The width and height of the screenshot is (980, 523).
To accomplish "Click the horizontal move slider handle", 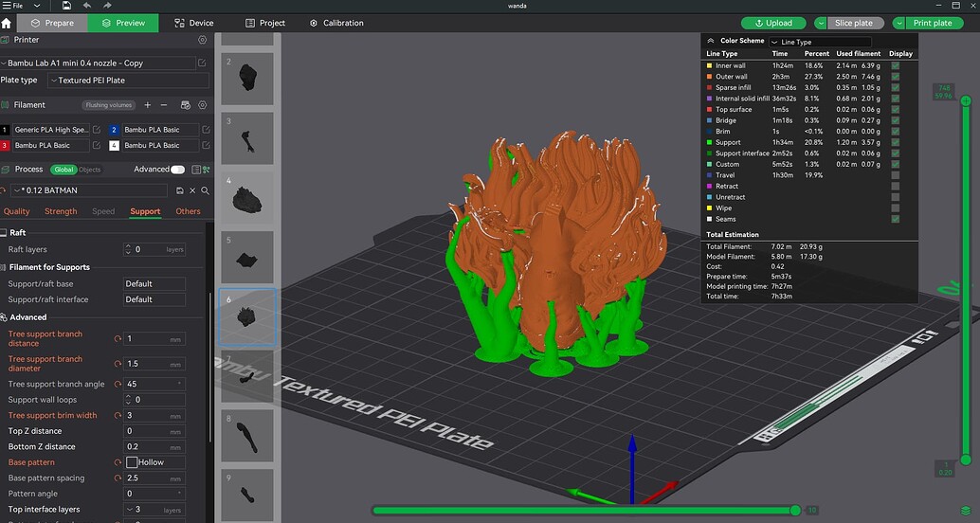I will pos(795,511).
